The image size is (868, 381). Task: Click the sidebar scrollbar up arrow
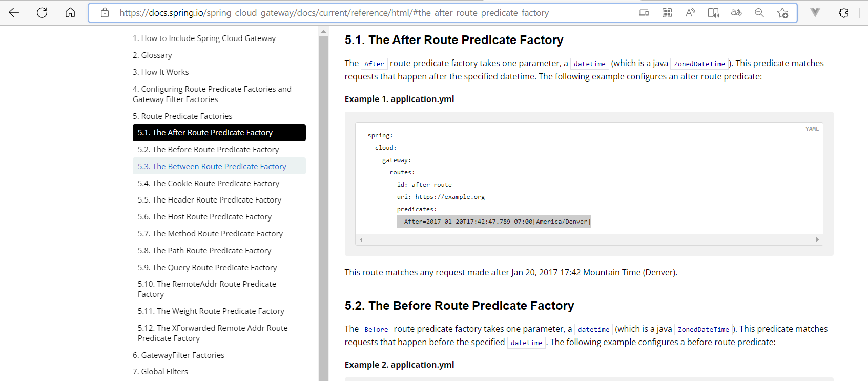323,32
